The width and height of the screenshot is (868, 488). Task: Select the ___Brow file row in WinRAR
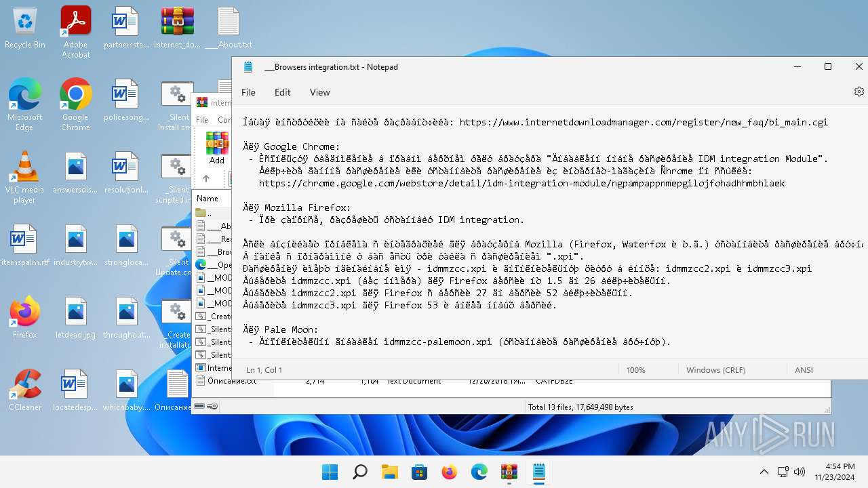tap(213, 251)
